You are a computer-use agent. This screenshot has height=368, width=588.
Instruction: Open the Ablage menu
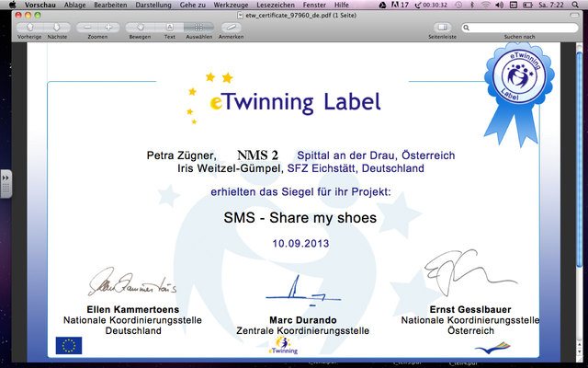pos(74,6)
